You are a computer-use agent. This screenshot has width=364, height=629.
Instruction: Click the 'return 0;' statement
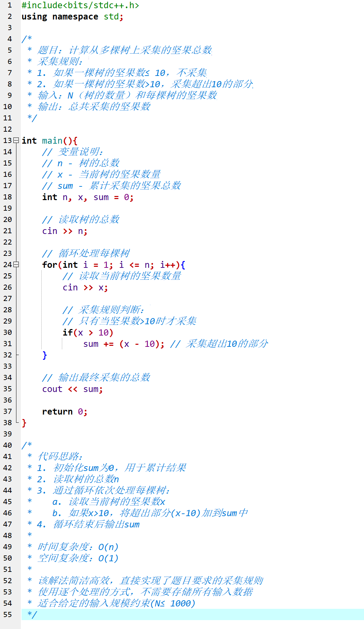(x=65, y=411)
